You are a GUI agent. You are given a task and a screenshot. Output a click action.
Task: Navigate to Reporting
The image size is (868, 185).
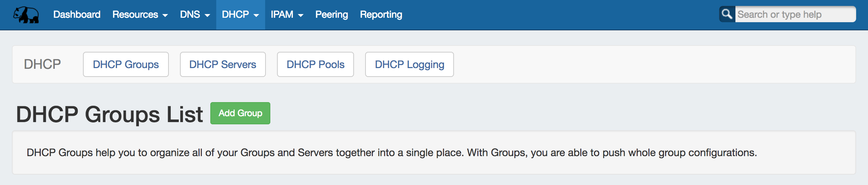(x=381, y=14)
